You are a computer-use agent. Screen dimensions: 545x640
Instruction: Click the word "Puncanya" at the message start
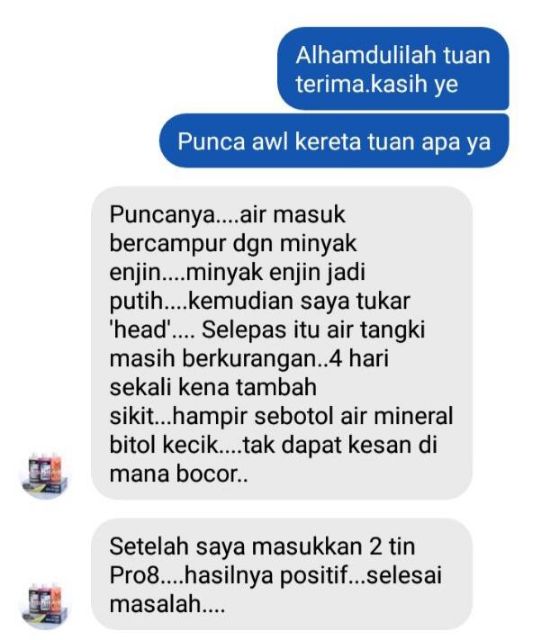click(x=162, y=215)
